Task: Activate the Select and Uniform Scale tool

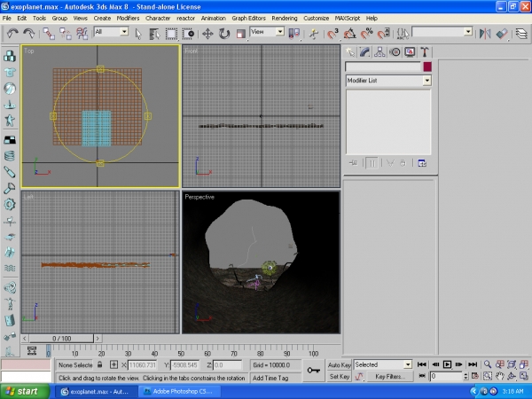Action: pyautogui.click(x=240, y=34)
